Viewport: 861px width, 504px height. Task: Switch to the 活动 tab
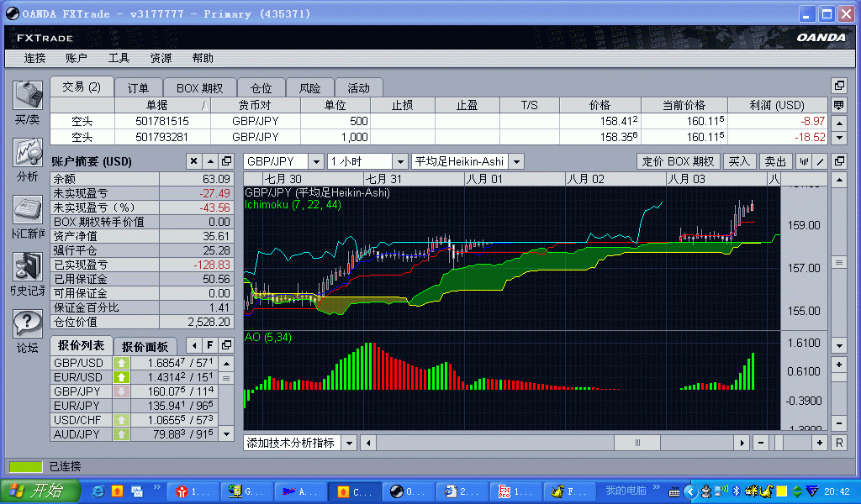[358, 87]
